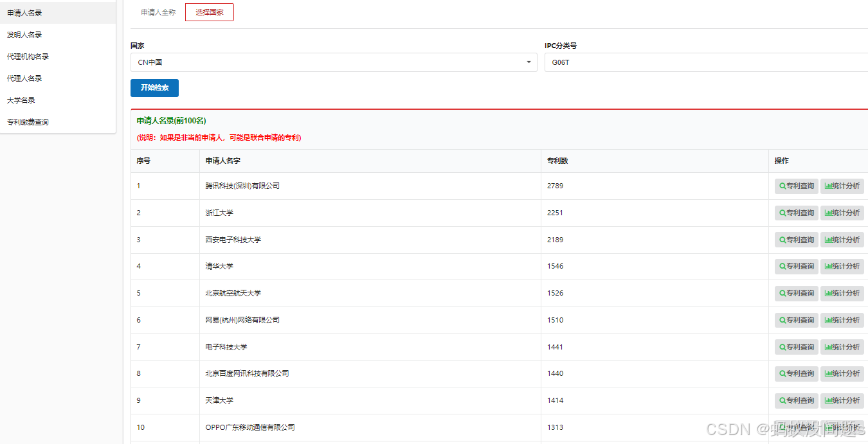Click applicant name 天津大学
The height and width of the screenshot is (444, 868).
tap(219, 400)
